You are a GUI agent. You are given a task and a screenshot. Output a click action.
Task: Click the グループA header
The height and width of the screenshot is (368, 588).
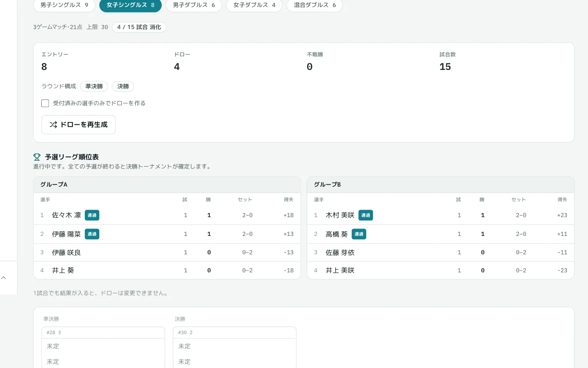click(x=167, y=185)
